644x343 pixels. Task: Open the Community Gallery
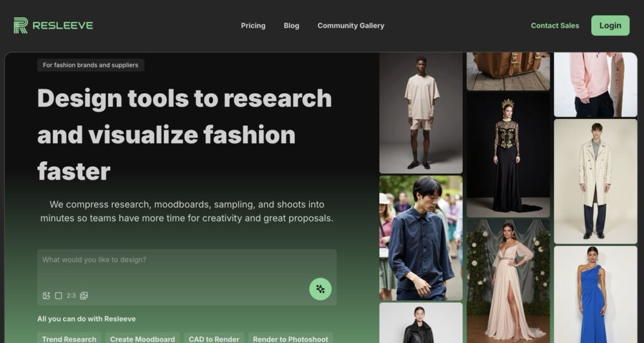(x=351, y=25)
